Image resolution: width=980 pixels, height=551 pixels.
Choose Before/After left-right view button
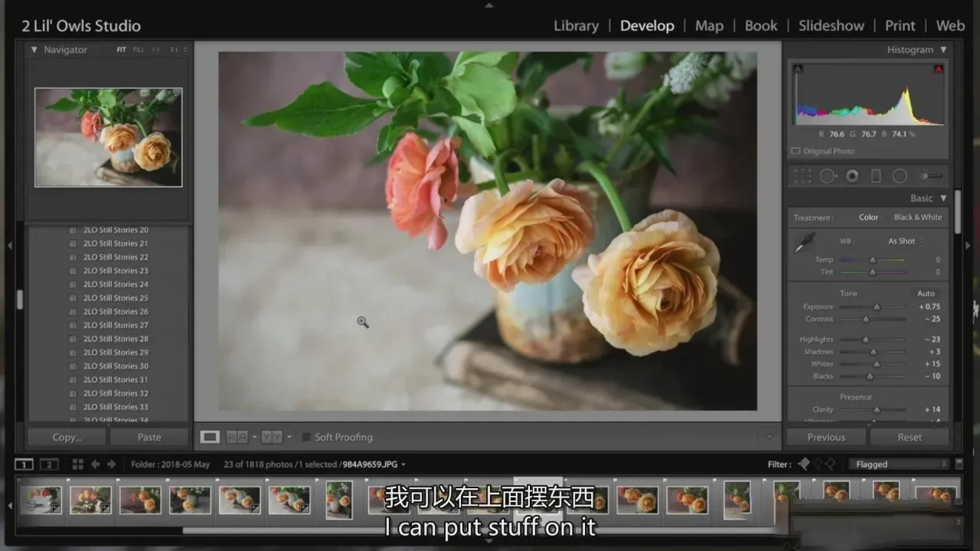(237, 437)
